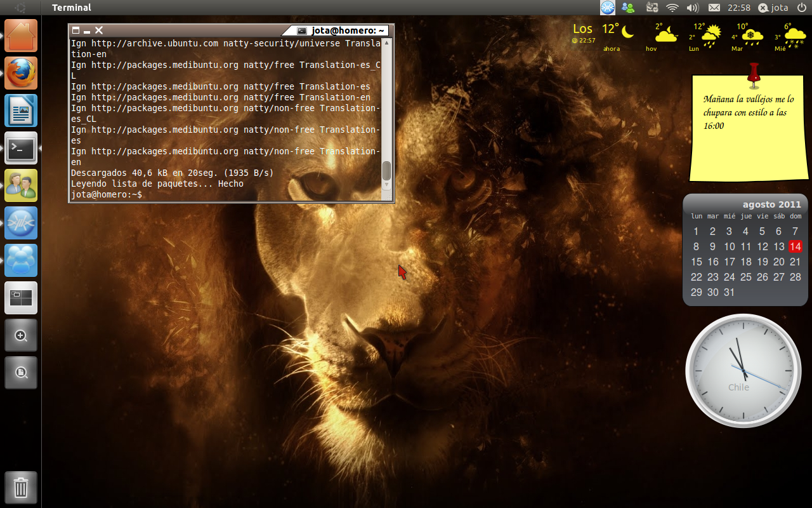Viewport: 812px width, 508px height.
Task: Select day 14 in the calendar widget
Action: point(795,246)
